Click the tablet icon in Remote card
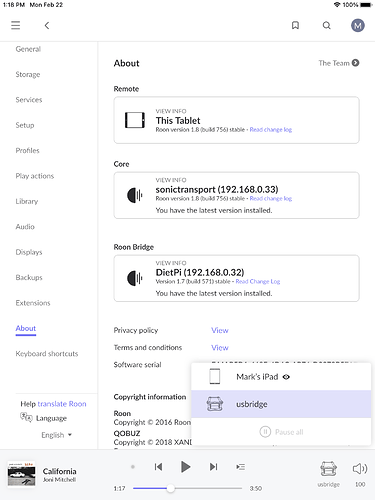The image size is (375, 500). coord(135,120)
